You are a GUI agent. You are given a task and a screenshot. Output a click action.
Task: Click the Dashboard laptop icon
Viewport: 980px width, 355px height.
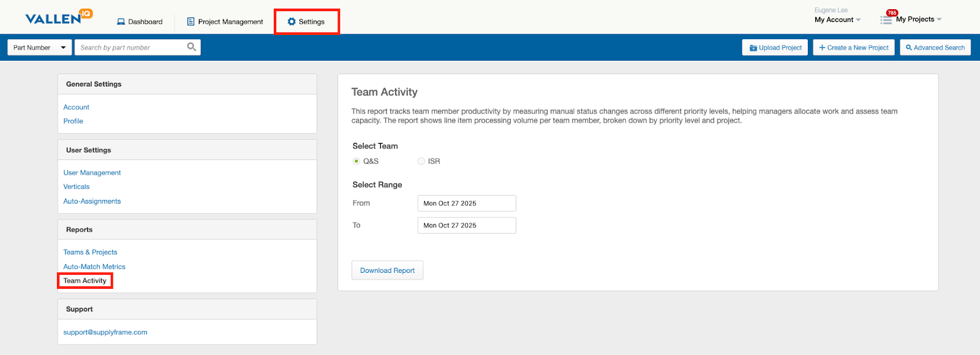tap(121, 21)
